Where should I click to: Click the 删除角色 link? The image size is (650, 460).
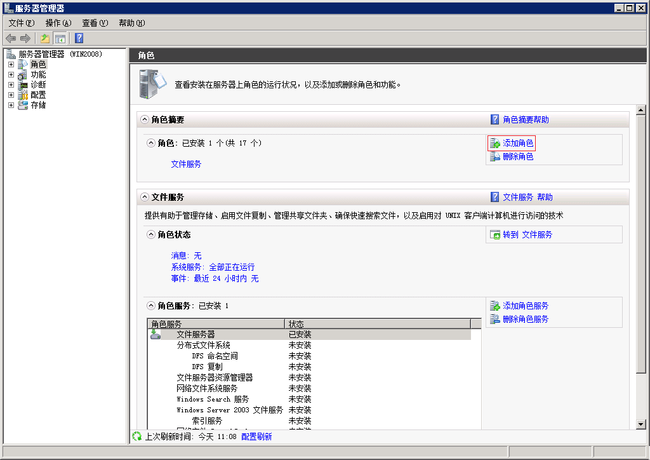(x=518, y=157)
